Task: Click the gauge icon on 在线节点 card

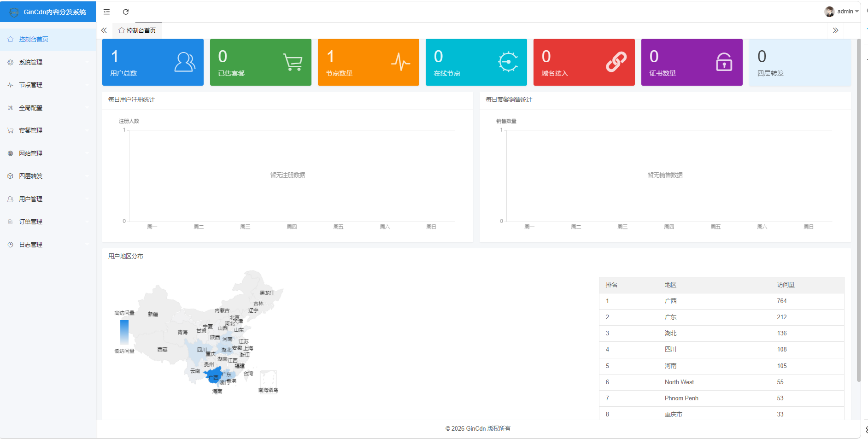Action: (x=508, y=62)
